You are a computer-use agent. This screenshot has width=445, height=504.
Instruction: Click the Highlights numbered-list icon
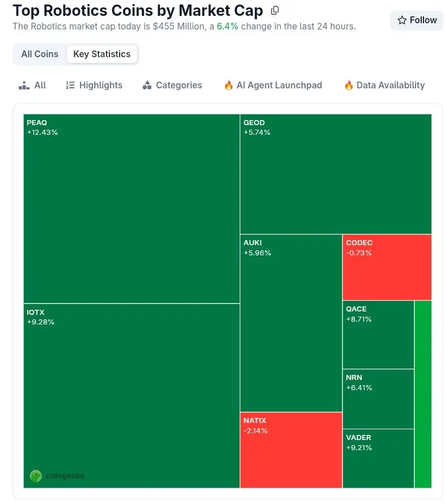70,86
